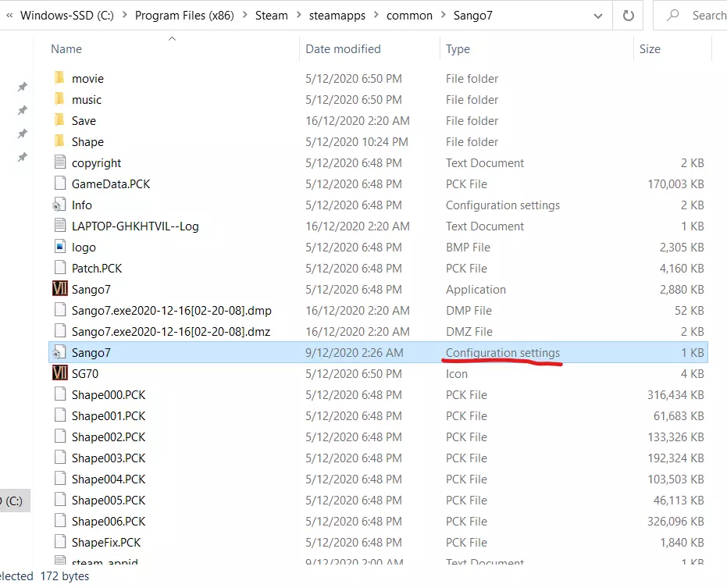
Task: Click the Shape006.PCK file icon
Action: coord(60,521)
